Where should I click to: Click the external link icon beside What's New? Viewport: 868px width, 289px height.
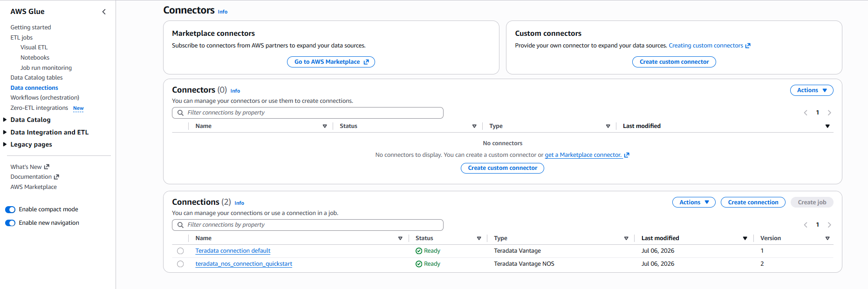pyautogui.click(x=47, y=167)
